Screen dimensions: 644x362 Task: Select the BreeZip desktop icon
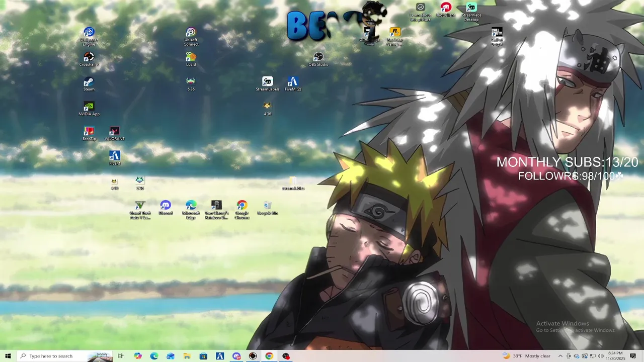tap(89, 133)
